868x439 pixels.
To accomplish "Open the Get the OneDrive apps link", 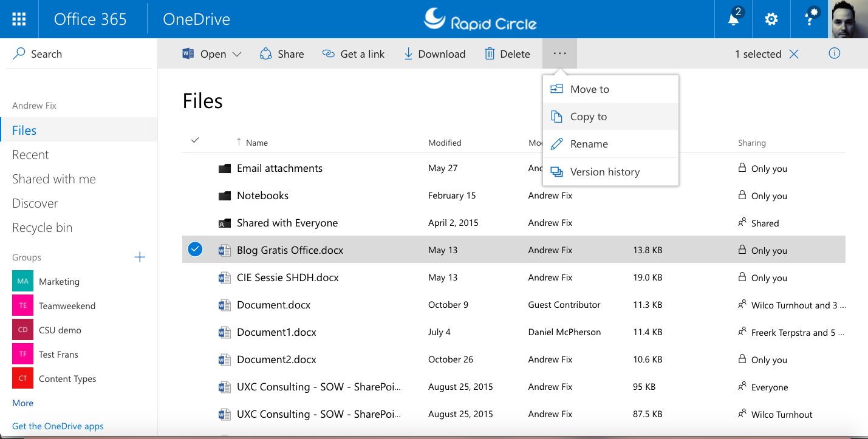I will click(58, 426).
